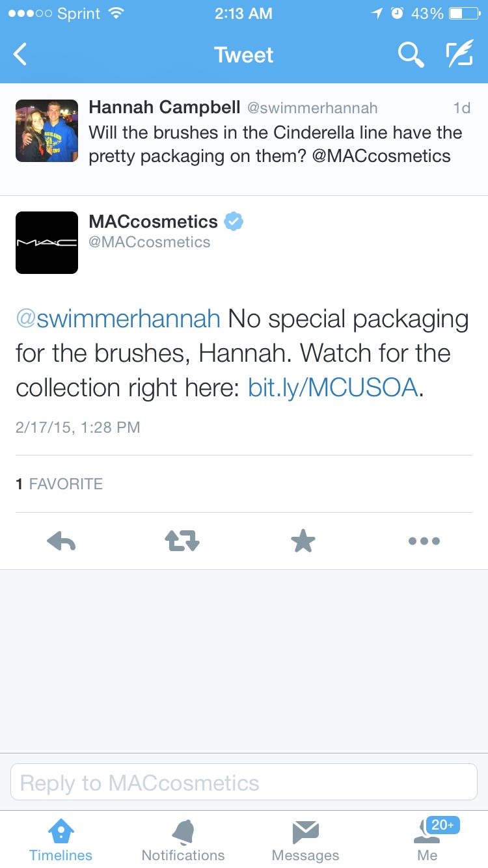488x868 pixels.
Task: Tap the Reply to MACcosmetics field
Action: 243,781
